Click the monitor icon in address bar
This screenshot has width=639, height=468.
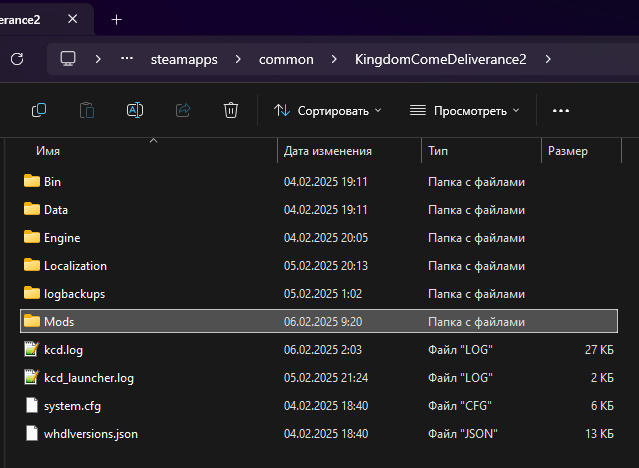pos(69,59)
